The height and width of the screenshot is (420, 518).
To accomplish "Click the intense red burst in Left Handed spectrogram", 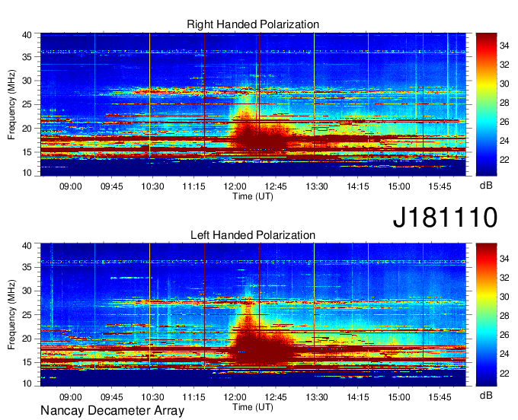I will pos(261,345).
